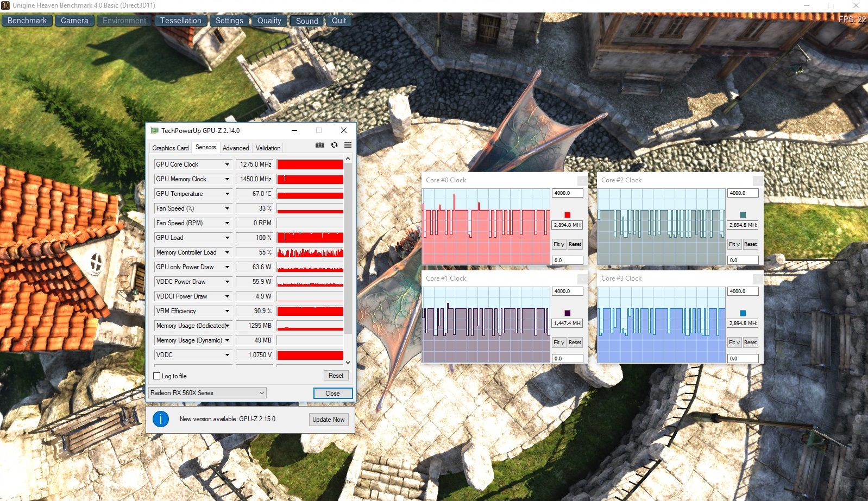Close the Core #3 Clock graph panel

[x=757, y=278]
